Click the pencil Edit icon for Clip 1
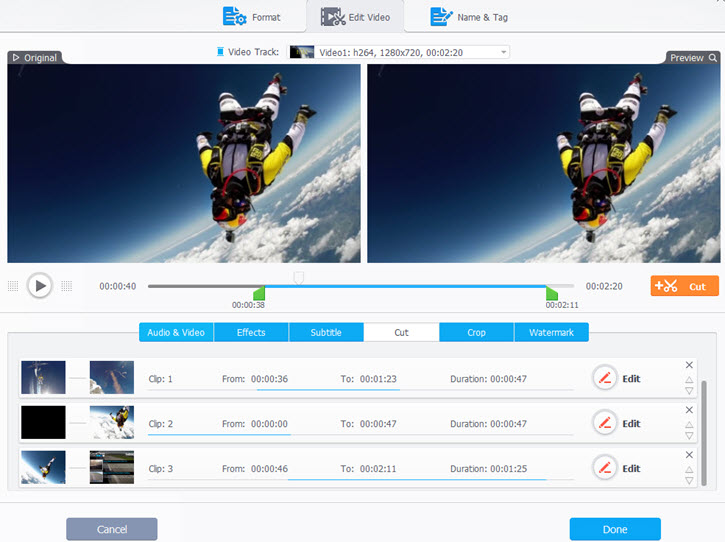725x542 pixels. (605, 378)
